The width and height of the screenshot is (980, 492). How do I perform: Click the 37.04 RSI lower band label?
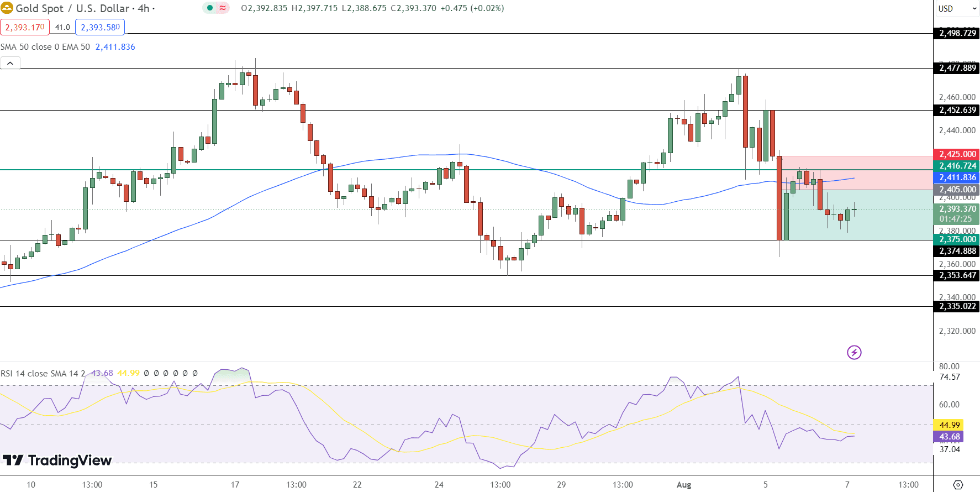[x=950, y=449]
